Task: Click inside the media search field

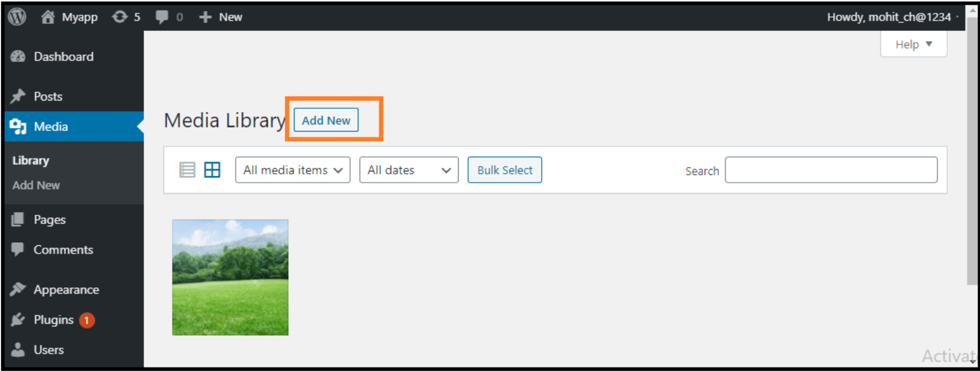Action: 830,170
